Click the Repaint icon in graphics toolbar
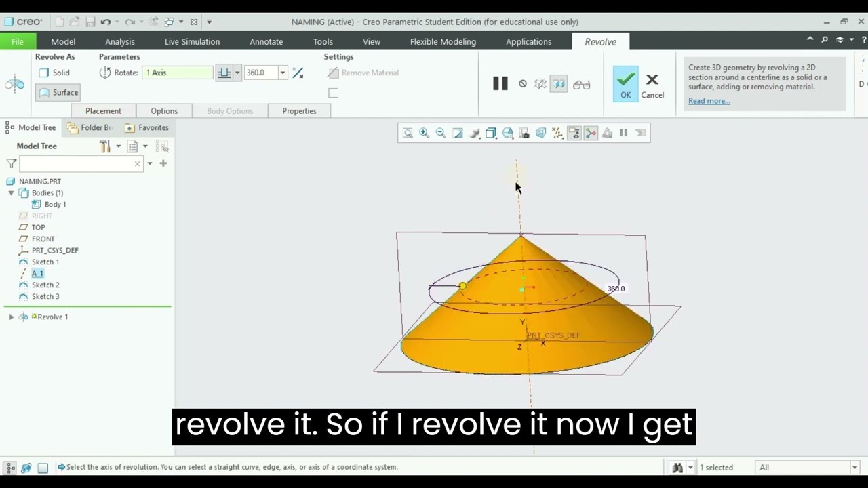The width and height of the screenshot is (868, 488). pos(458,133)
